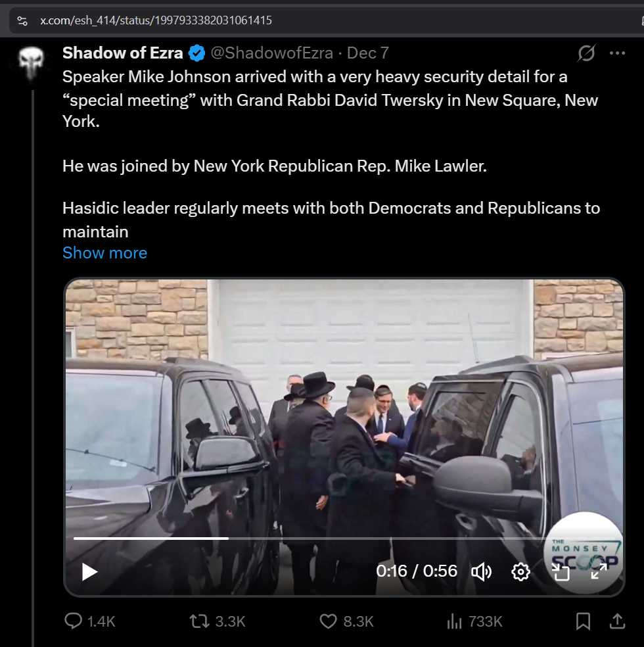Mute the video volume
Screen dimensions: 644x647
click(x=481, y=571)
